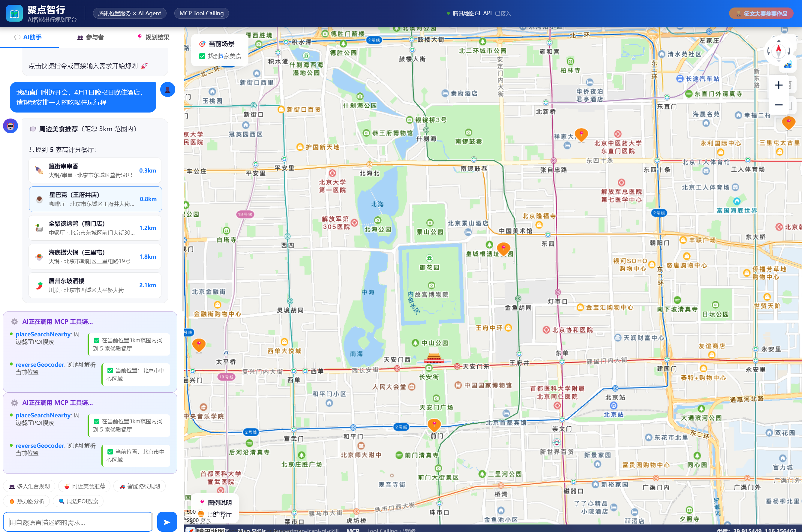Screen dimensions: 802x532
Task: Switch to the 参与者 tab
Action: [x=90, y=37]
